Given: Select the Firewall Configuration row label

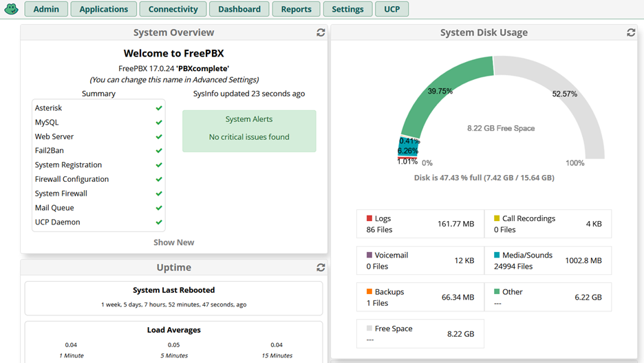Looking at the screenshot, I should 72,179.
